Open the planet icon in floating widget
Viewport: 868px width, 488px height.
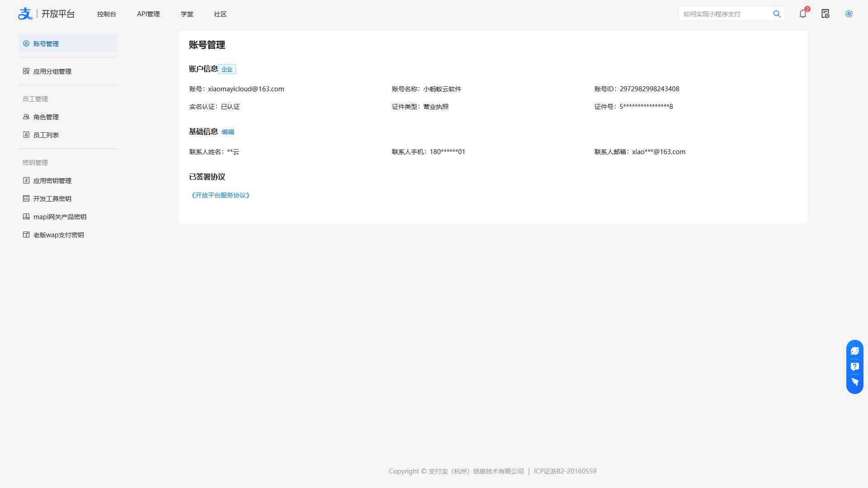854,351
